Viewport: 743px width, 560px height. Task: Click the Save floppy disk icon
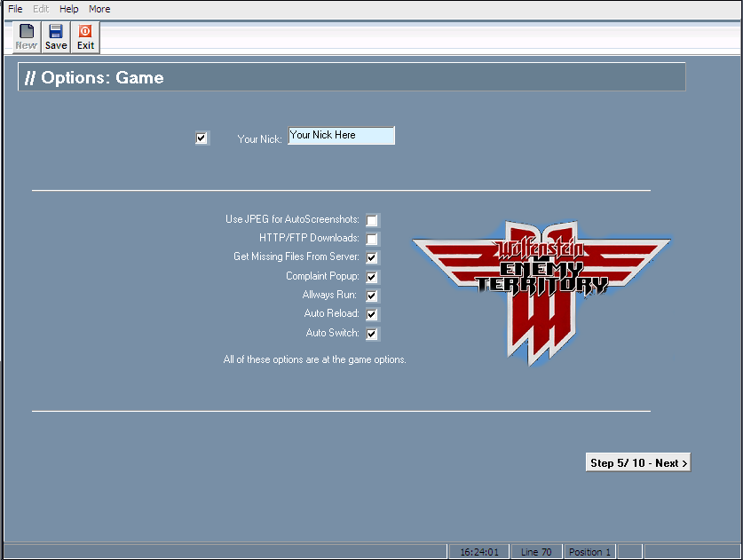click(56, 37)
